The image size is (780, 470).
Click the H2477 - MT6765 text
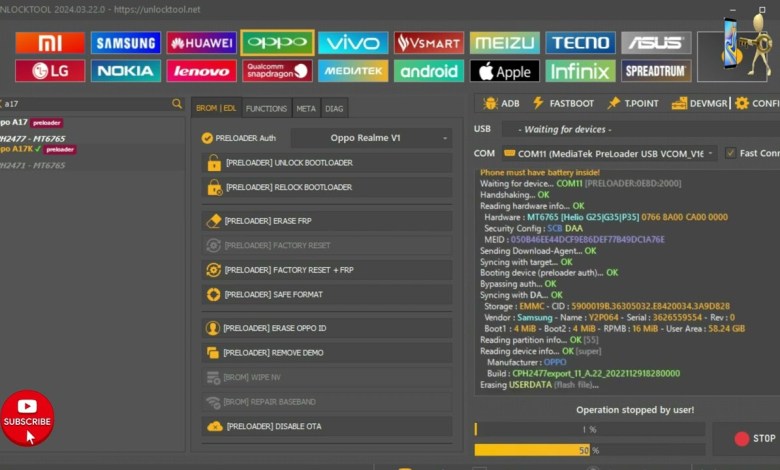click(32, 138)
